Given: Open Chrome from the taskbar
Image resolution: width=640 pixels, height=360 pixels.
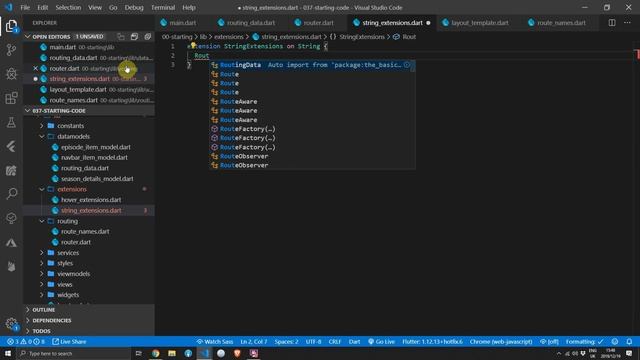Looking at the screenshot, I should [x=156, y=353].
